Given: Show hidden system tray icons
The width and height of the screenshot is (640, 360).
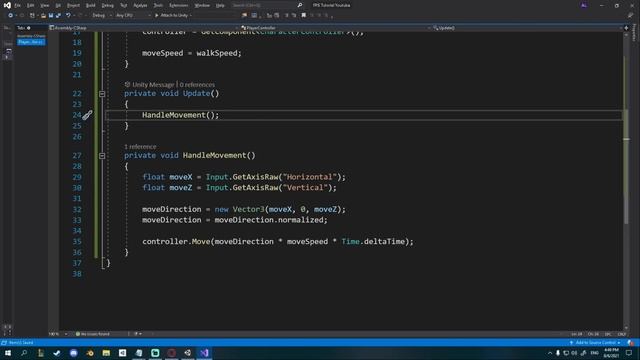Looking at the screenshot, I should click(x=550, y=353).
